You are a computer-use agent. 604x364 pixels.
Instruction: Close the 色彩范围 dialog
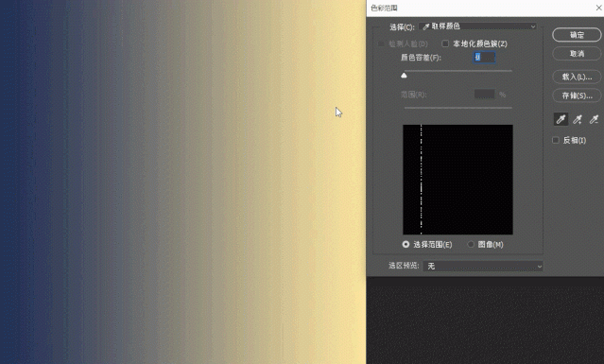(x=598, y=8)
